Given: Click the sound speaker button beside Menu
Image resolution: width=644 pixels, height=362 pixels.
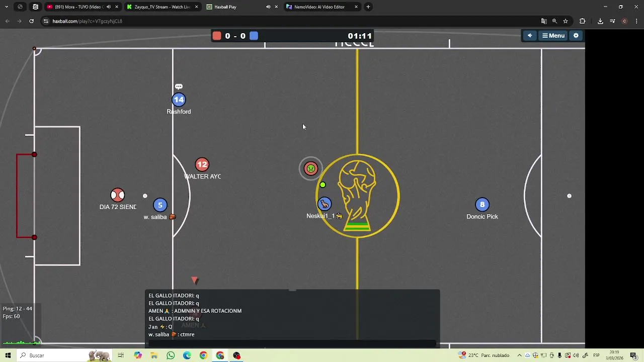Looking at the screenshot, I should click(x=530, y=36).
